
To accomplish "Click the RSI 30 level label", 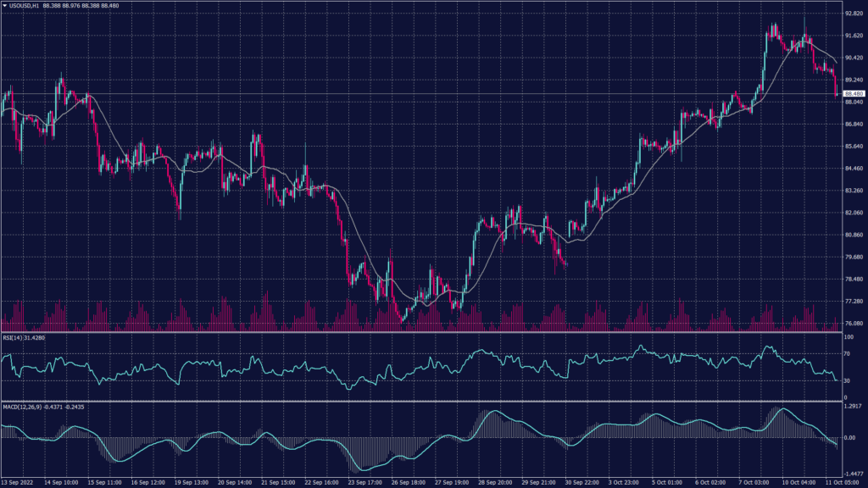I will (x=847, y=380).
